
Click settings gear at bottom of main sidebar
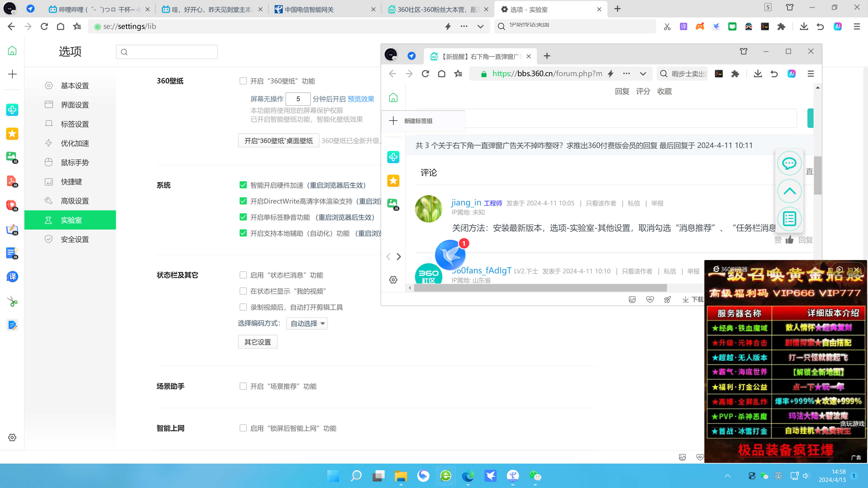coord(12,437)
